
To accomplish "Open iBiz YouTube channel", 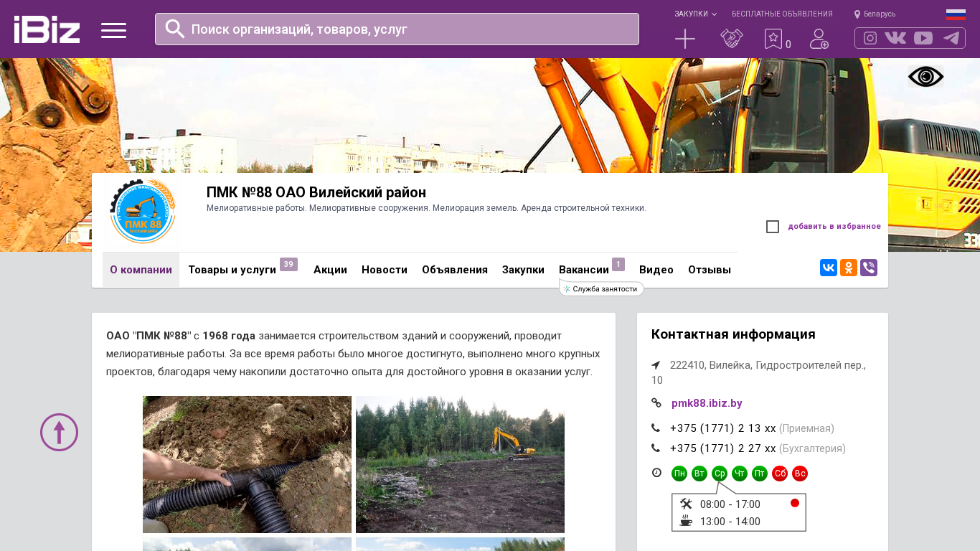I will tap(923, 38).
